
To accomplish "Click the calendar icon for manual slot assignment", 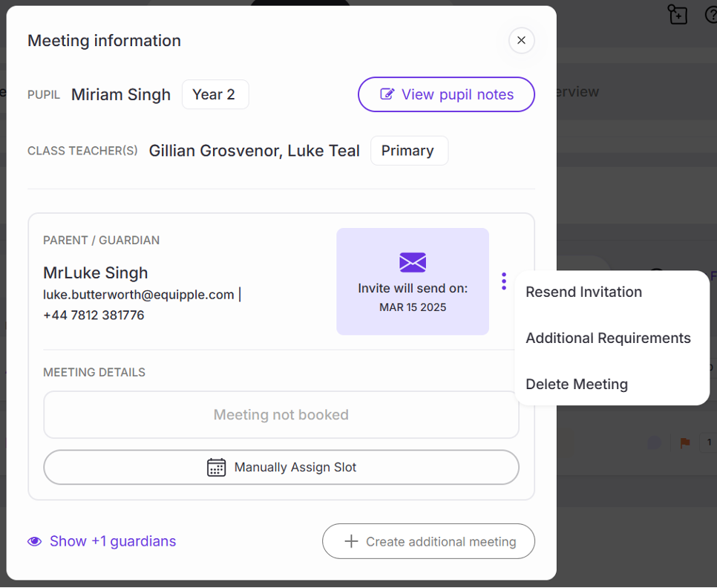I will click(216, 467).
